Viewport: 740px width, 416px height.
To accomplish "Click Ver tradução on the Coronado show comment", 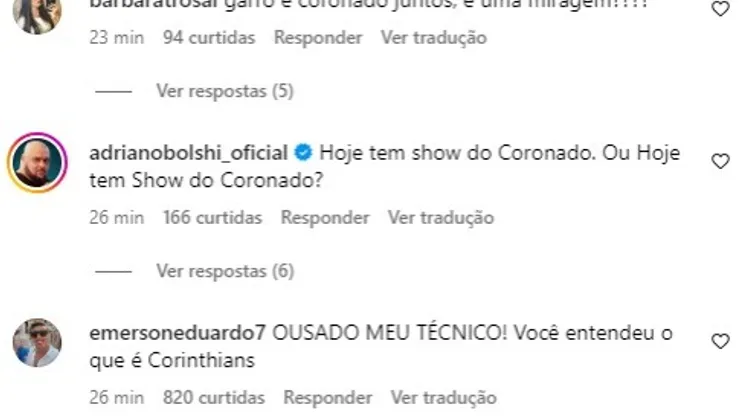I will pos(441,218).
